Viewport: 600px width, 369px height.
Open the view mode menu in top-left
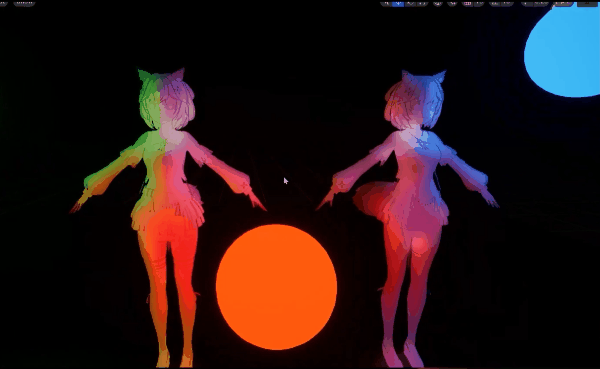coord(24,3)
